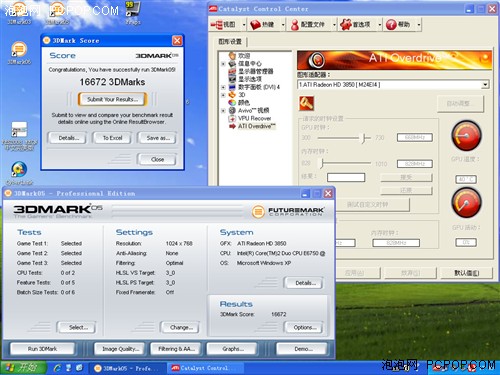Click the 16672 3DMarks score text
500x375 pixels.
tap(112, 82)
